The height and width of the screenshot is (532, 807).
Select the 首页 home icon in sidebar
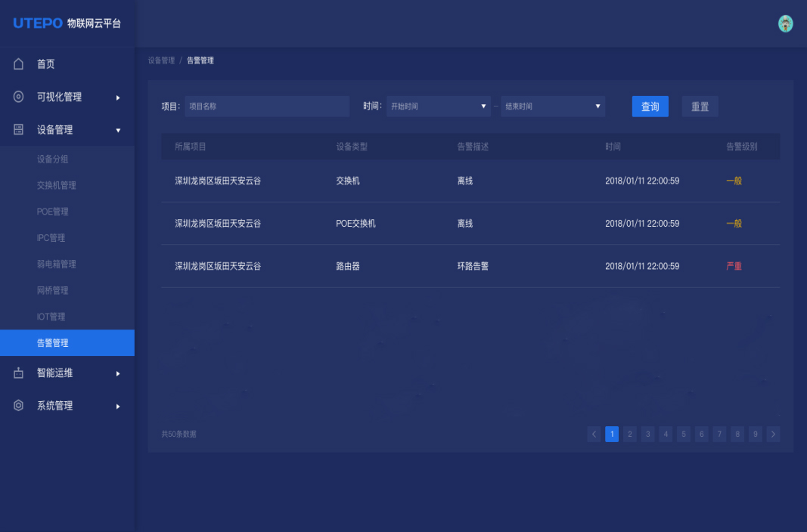click(x=18, y=64)
